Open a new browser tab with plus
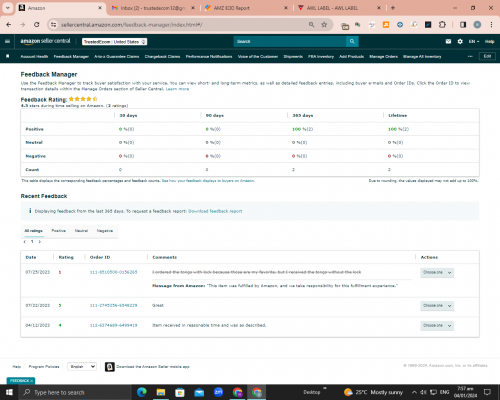This screenshot has width=500, height=400. tap(393, 8)
